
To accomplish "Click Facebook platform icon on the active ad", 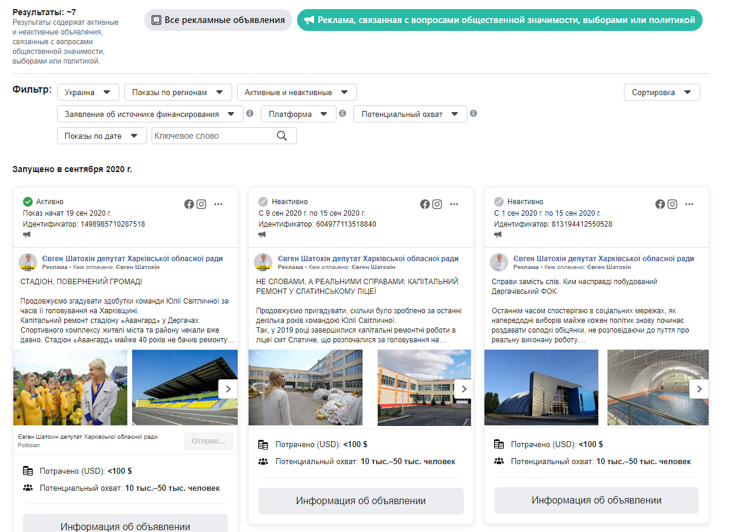I will pyautogui.click(x=189, y=204).
